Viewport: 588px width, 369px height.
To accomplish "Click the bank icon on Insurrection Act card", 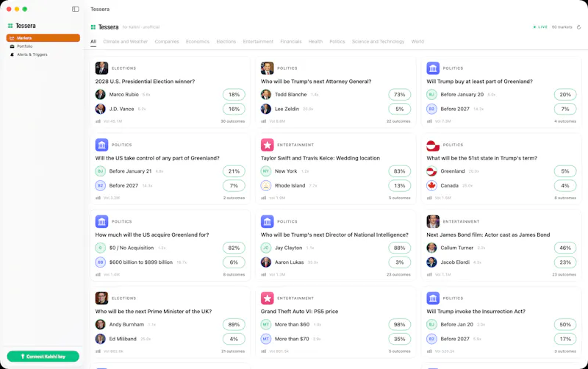I will [433, 298].
